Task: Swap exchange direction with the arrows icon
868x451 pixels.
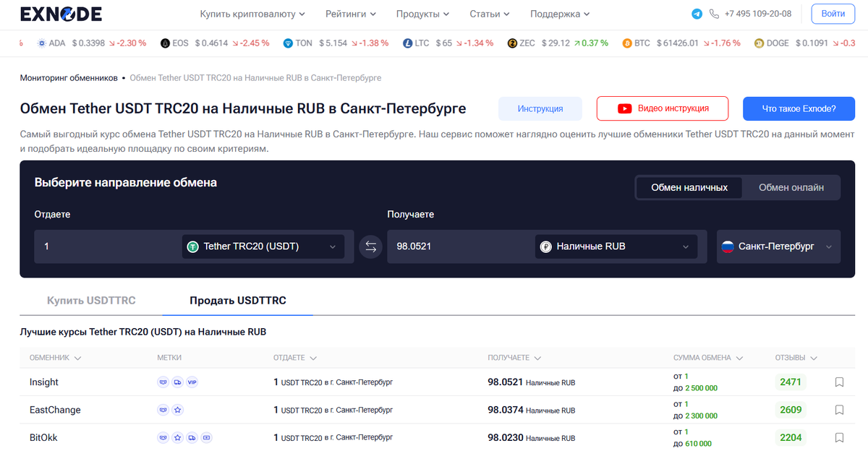Action: [370, 246]
